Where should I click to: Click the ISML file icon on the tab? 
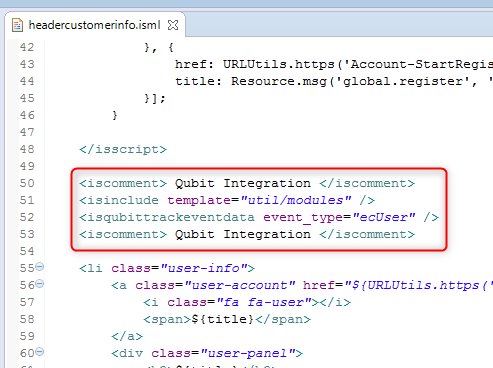coord(17,25)
